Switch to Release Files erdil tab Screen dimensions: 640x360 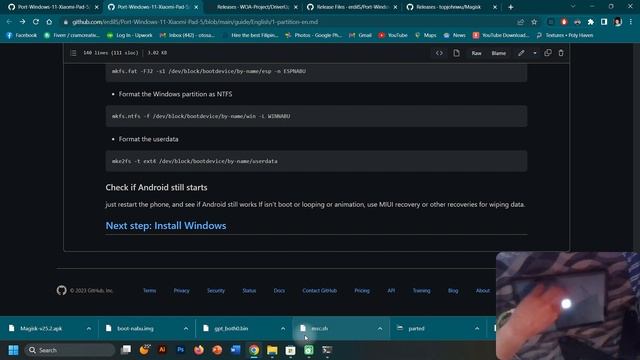pos(352,7)
